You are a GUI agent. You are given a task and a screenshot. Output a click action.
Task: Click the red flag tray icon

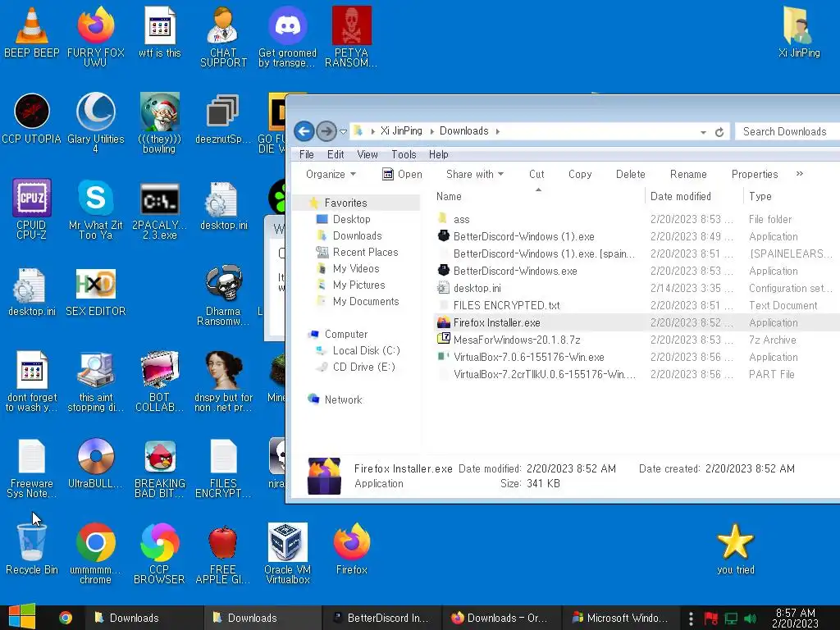pos(711,619)
